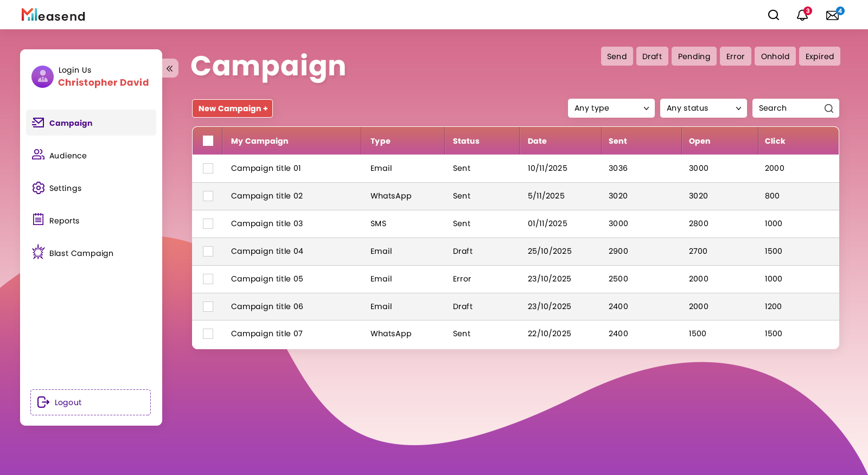Select the Campaign menu item in sidebar
The width and height of the screenshot is (868, 475).
pos(71,123)
